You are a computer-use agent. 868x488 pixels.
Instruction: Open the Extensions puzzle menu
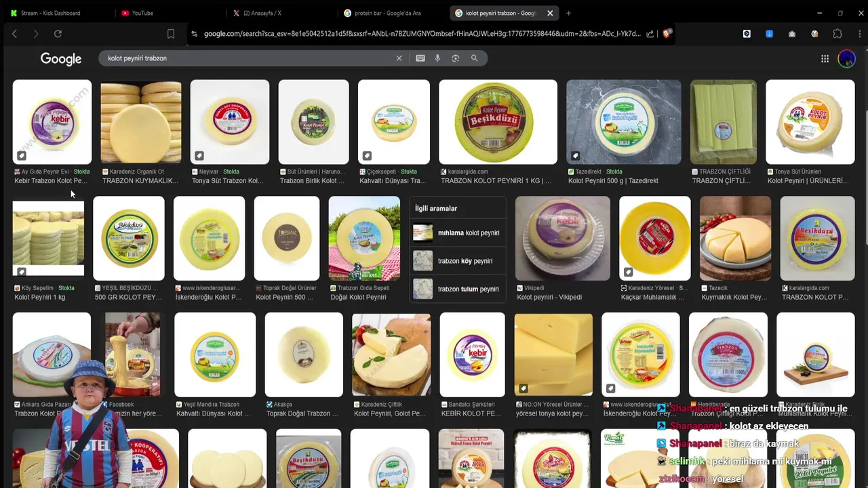coord(837,34)
